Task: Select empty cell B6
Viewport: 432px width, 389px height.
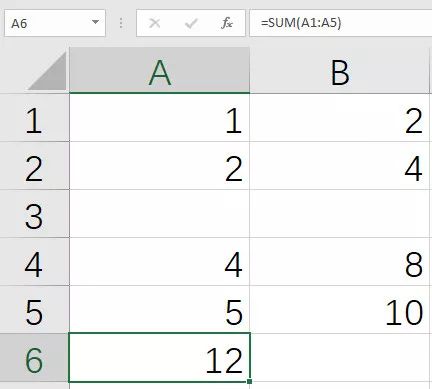Action: point(340,358)
